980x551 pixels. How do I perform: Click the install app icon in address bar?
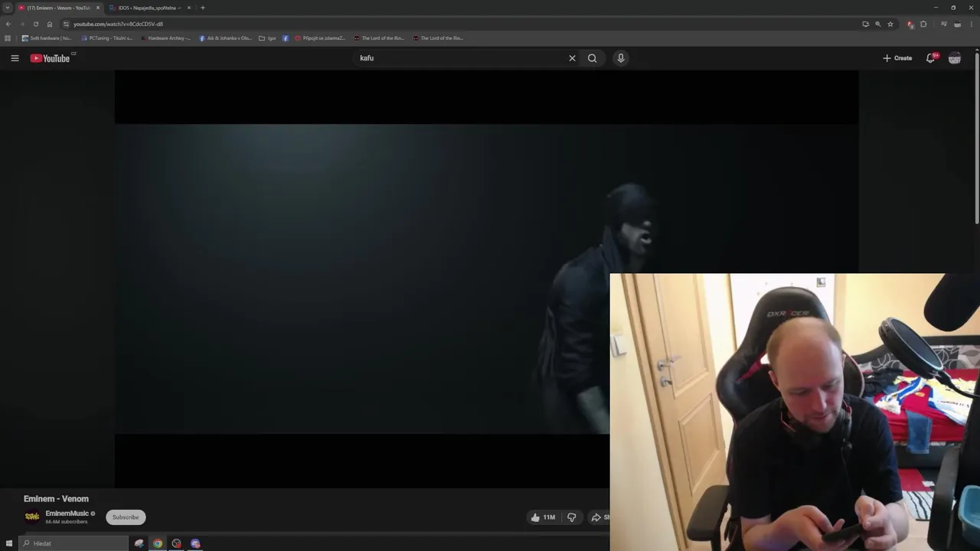point(866,24)
